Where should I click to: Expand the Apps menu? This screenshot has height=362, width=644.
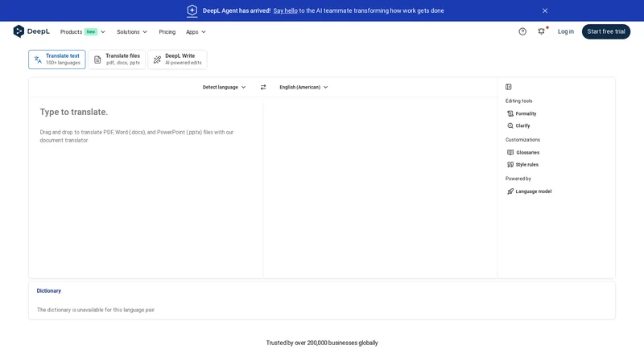coord(196,32)
